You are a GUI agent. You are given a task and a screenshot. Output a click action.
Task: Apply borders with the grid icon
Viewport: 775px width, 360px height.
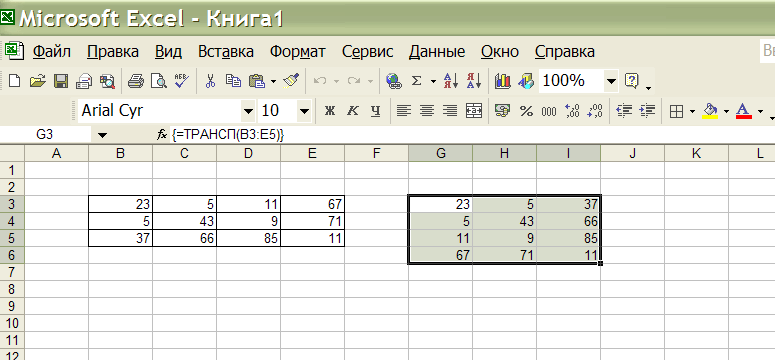point(676,112)
